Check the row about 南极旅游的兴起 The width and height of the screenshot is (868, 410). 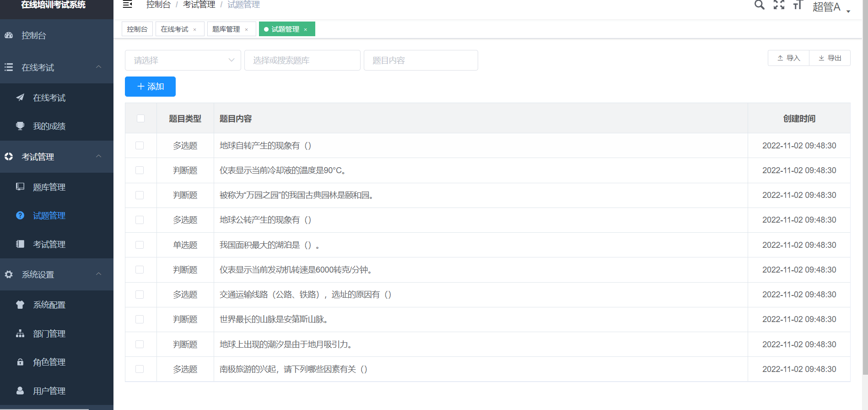pos(140,369)
